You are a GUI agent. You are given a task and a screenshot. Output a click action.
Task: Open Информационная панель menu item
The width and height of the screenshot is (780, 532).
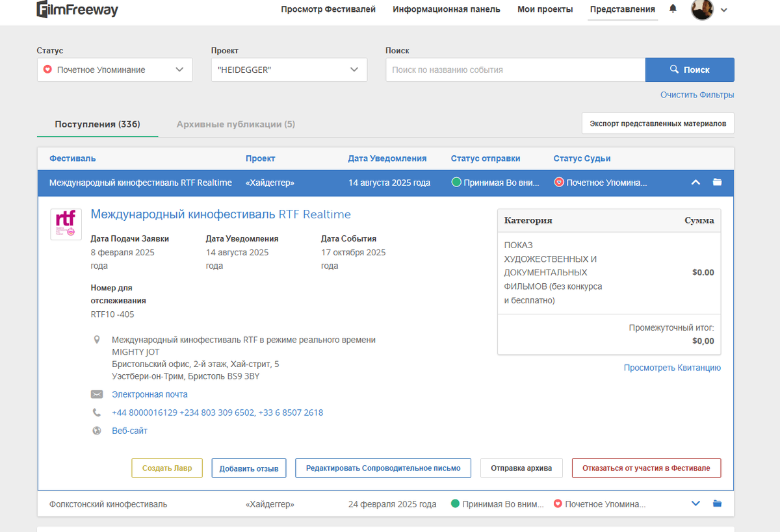coord(447,9)
